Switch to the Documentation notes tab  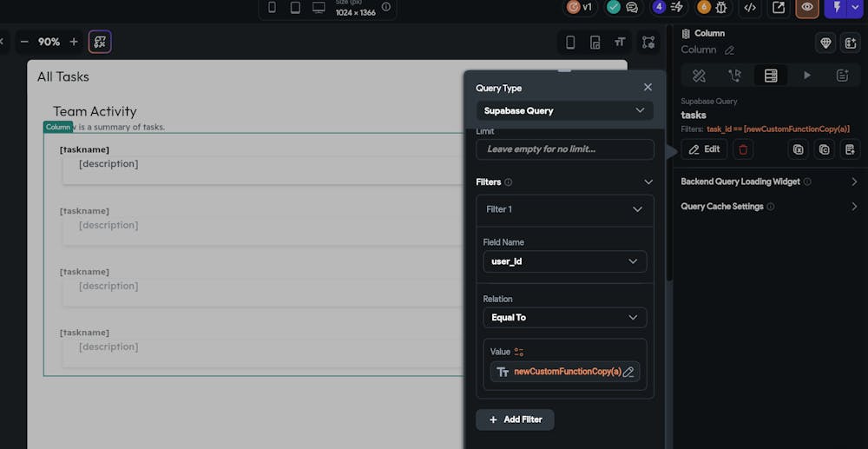coord(843,76)
